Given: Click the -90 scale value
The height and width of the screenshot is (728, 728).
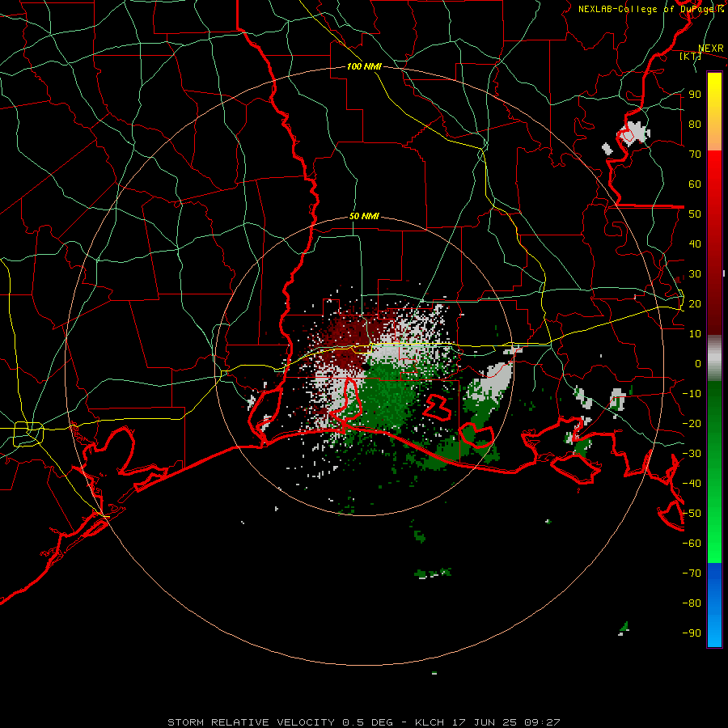Looking at the screenshot, I should click(692, 633).
